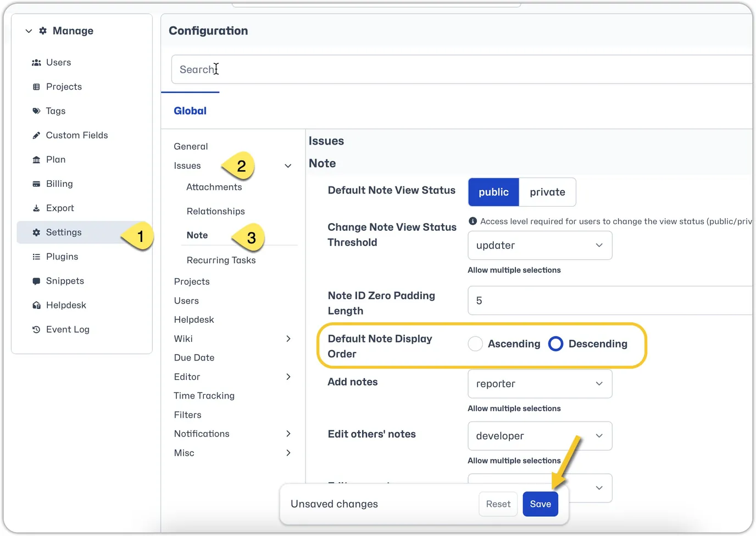Expand the Editor settings chevron

[288, 377]
